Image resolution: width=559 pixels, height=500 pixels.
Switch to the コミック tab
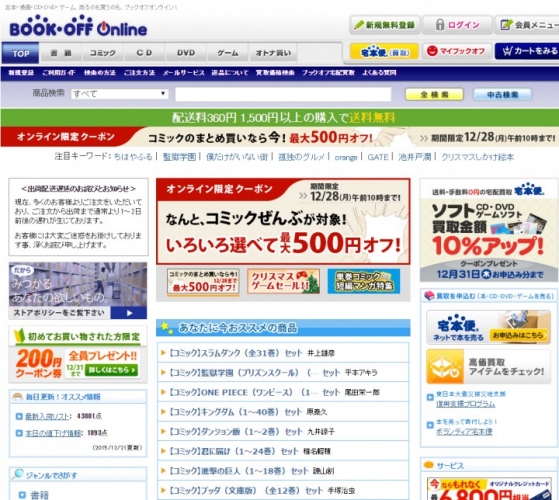click(x=102, y=53)
